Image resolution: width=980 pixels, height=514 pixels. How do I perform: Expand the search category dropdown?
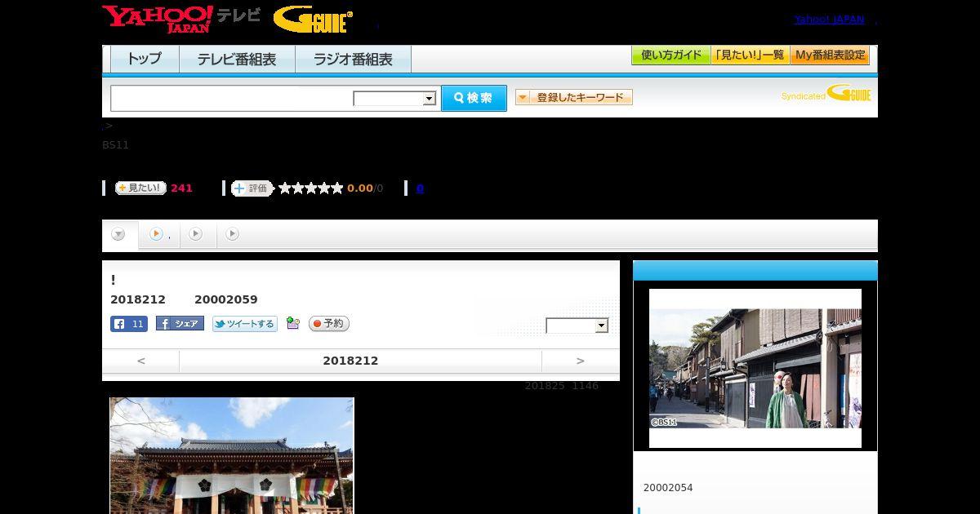coord(394,99)
